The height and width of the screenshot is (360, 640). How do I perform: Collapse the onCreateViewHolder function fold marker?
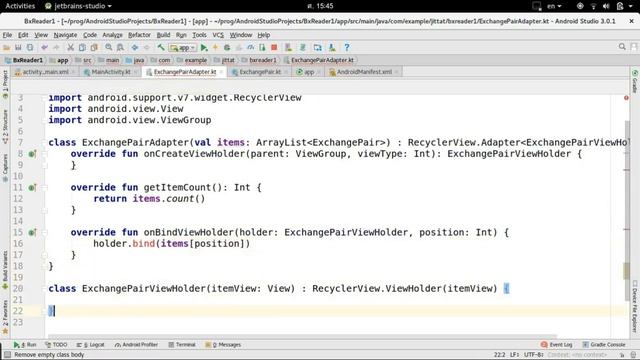click(x=45, y=154)
